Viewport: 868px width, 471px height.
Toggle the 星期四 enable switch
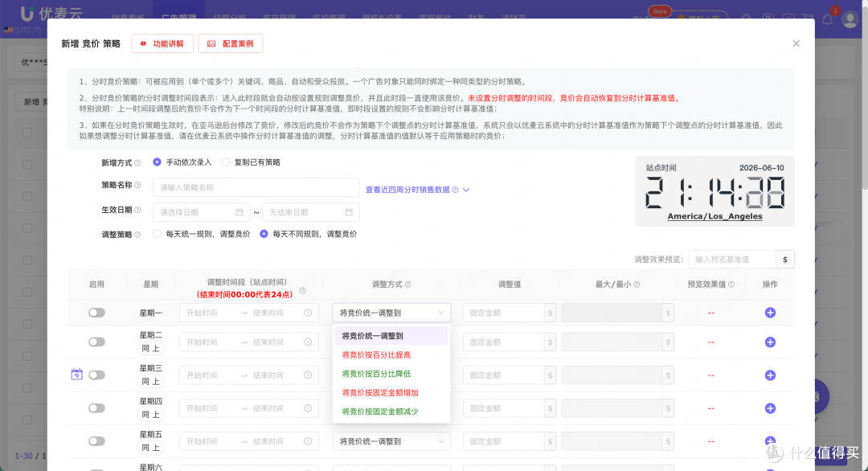97,408
